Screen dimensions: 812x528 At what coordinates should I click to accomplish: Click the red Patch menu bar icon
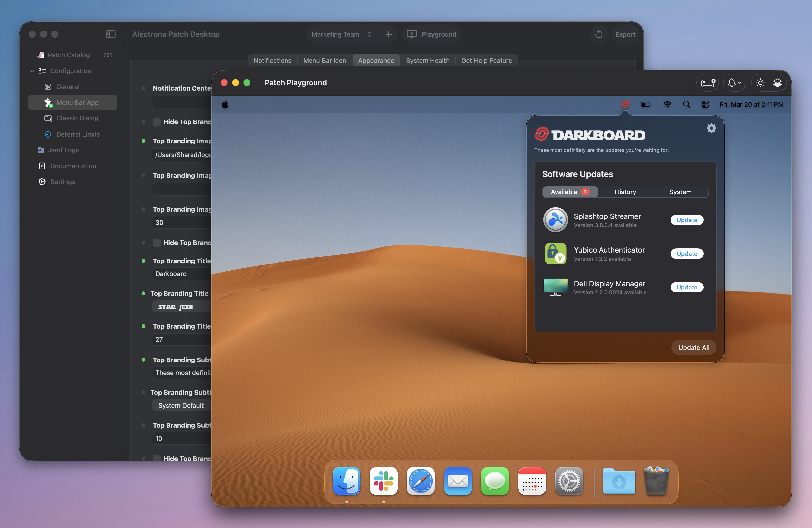tap(625, 104)
